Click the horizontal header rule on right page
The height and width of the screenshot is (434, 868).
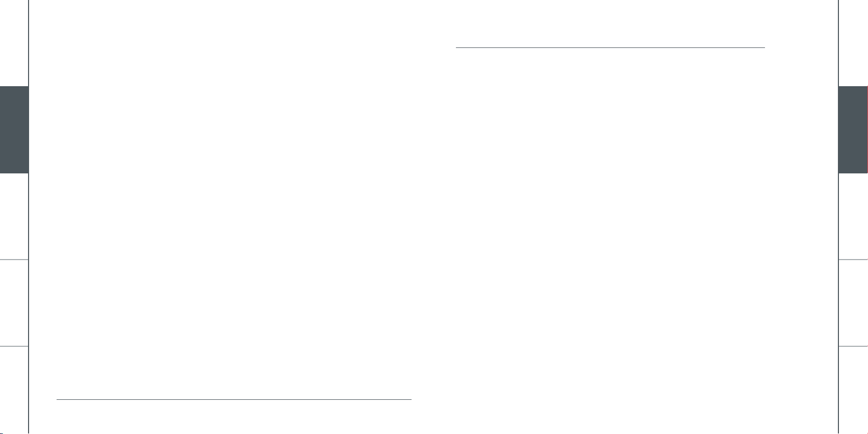point(610,47)
